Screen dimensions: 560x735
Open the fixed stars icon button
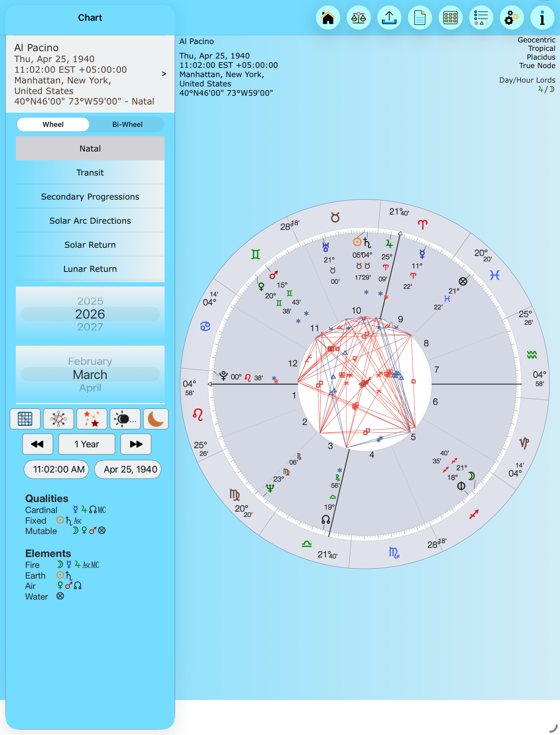[x=92, y=419]
